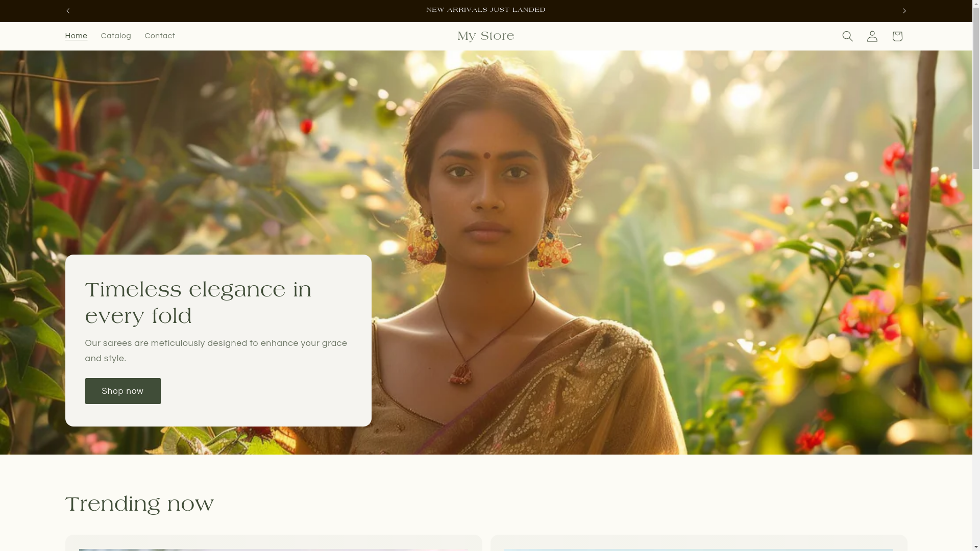Open the shopping cart icon
980x551 pixels.
897,36
